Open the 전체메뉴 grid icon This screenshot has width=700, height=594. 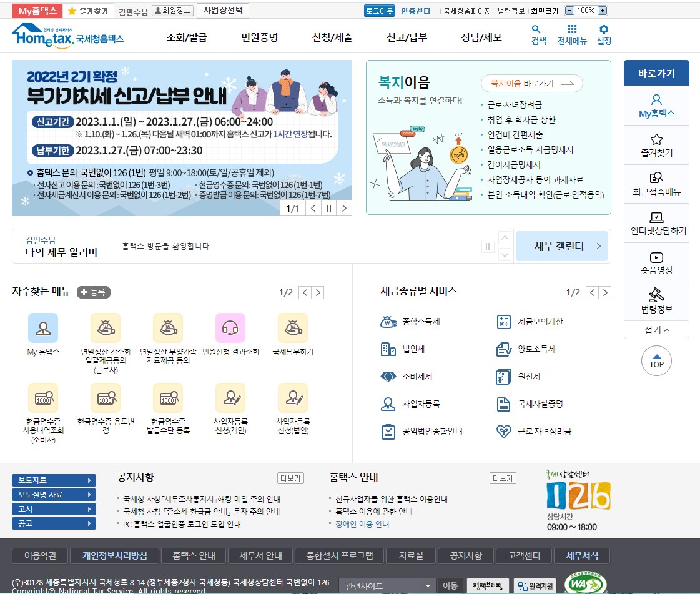tap(572, 35)
